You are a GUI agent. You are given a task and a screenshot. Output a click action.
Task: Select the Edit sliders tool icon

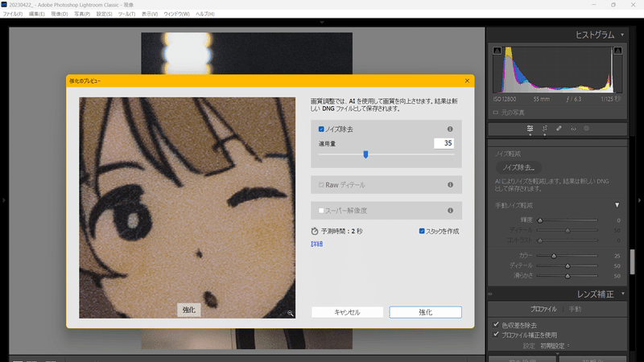point(530,129)
